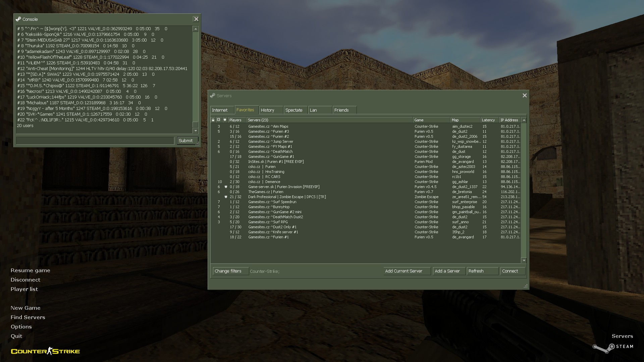Grab the Console window resize grip

coord(198,143)
